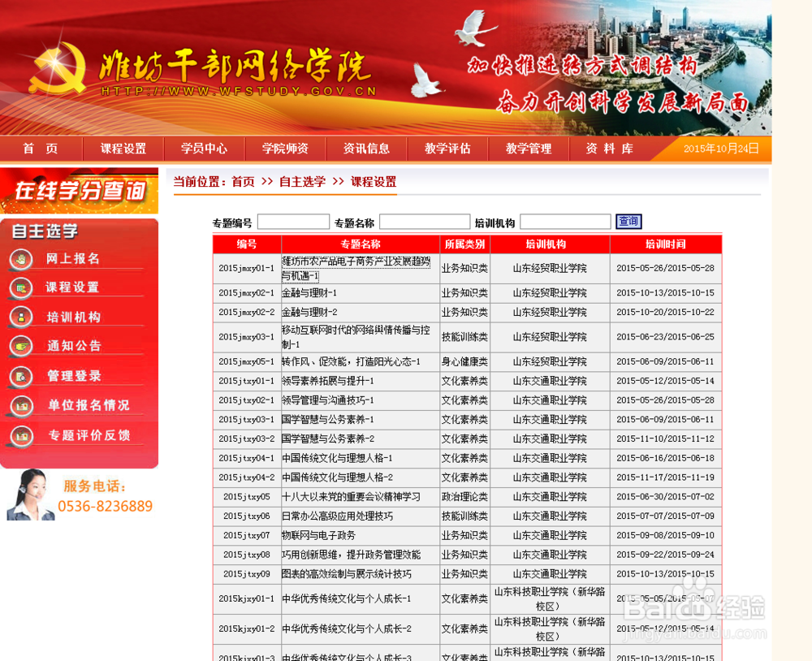This screenshot has width=812, height=661.
Task: Open 资料库 navigation item
Action: [x=610, y=149]
